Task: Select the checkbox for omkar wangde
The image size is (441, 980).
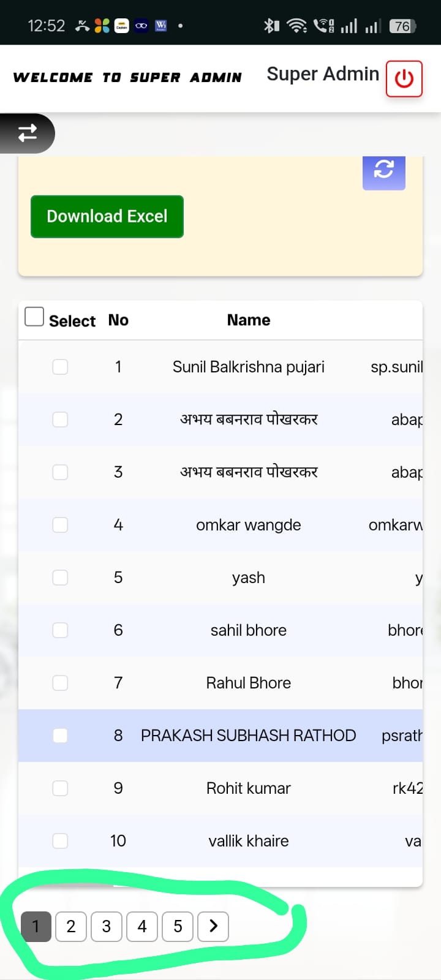Action: click(60, 525)
